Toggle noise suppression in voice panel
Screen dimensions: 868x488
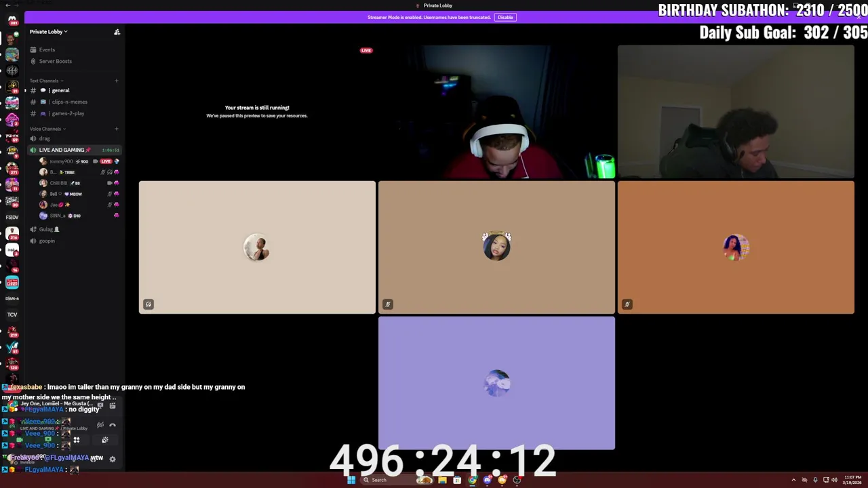tap(100, 426)
